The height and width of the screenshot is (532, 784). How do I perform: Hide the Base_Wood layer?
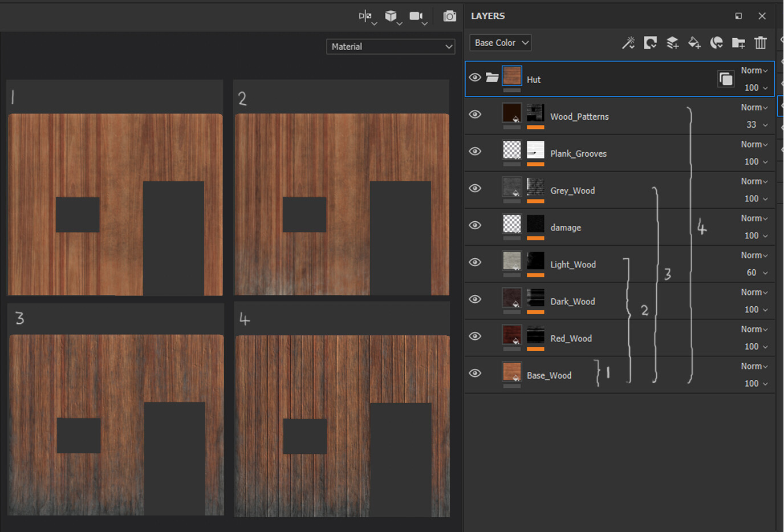click(475, 373)
